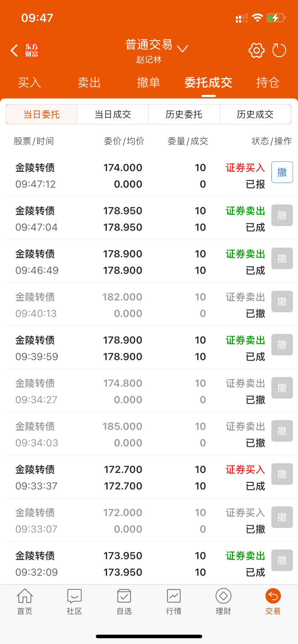Select 交易 trade icon in bottom bar
Viewport: 298px width, 644px height.
(273, 602)
